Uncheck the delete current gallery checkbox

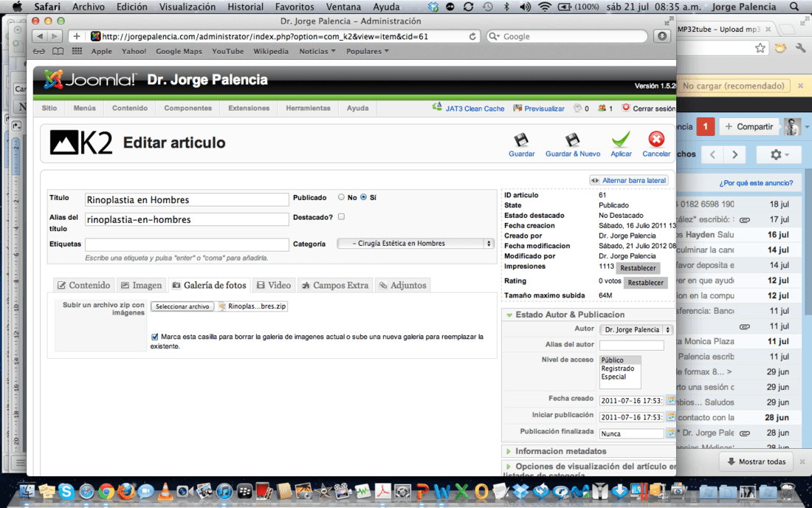154,337
